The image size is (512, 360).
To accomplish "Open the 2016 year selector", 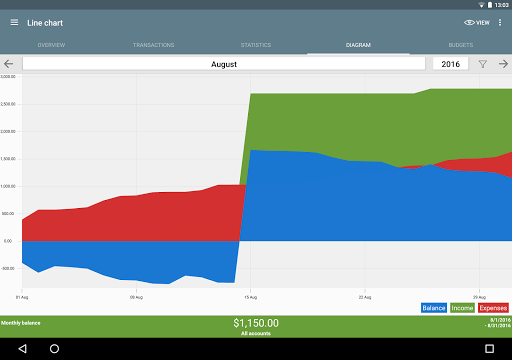I will (x=451, y=64).
